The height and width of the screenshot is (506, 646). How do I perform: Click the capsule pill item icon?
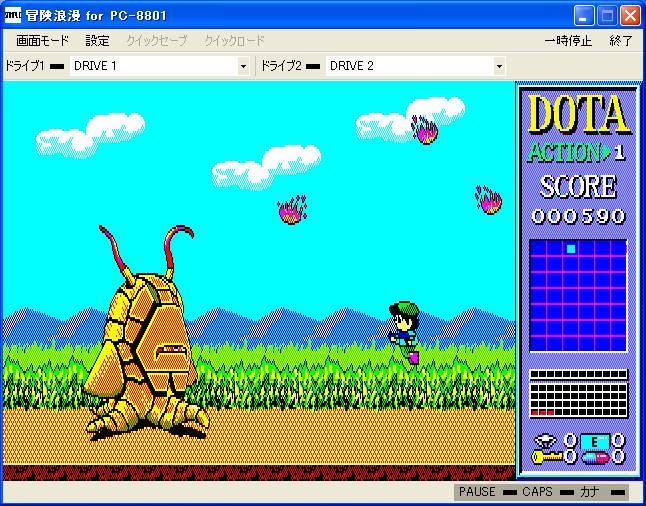click(x=596, y=457)
